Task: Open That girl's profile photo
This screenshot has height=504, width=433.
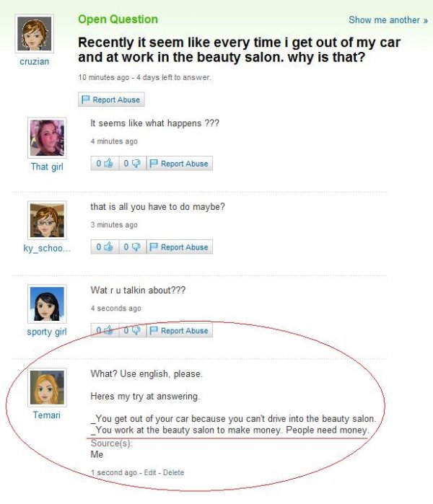Action: pyautogui.click(x=48, y=138)
